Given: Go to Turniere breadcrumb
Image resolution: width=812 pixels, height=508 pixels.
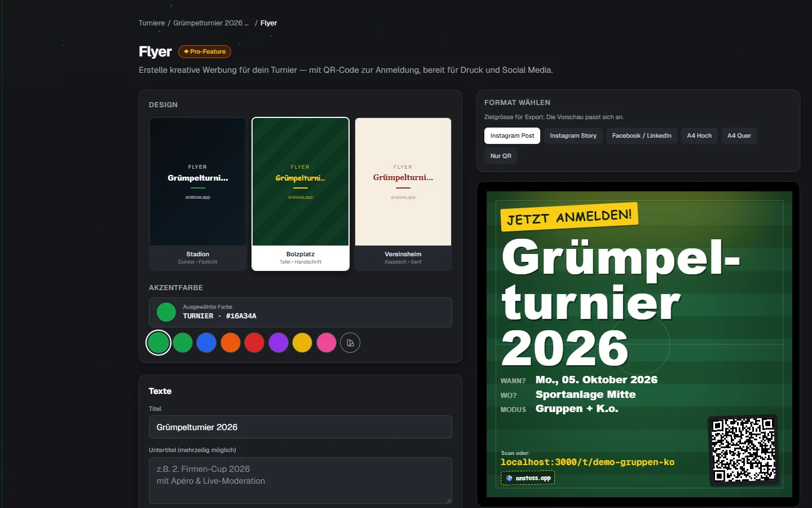Looking at the screenshot, I should click(x=152, y=23).
